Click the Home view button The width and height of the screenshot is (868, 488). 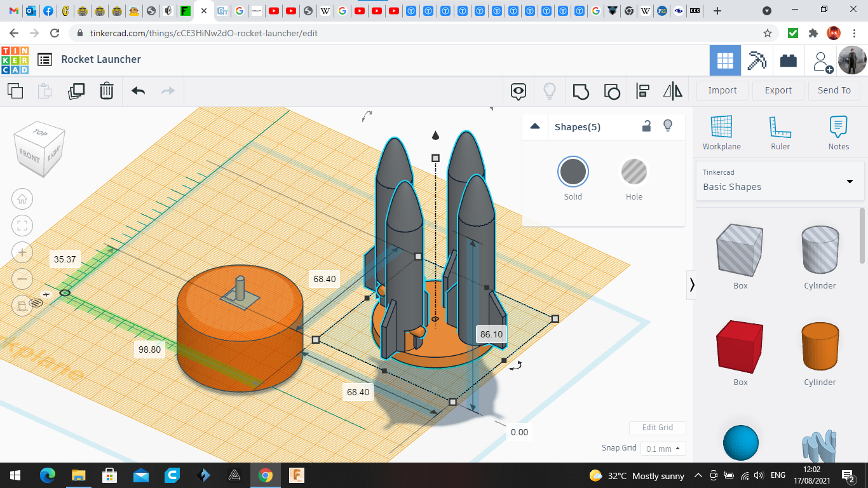tap(22, 199)
